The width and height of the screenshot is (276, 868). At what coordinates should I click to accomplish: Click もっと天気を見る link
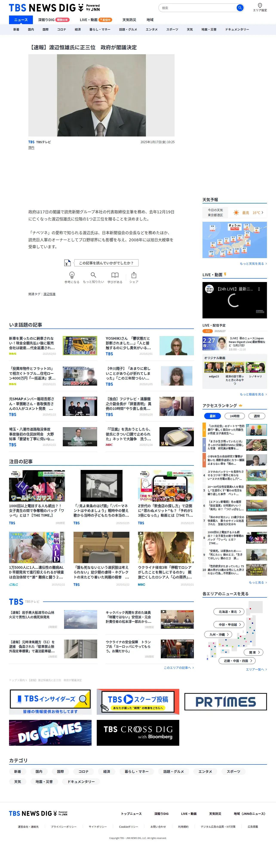[253, 263]
